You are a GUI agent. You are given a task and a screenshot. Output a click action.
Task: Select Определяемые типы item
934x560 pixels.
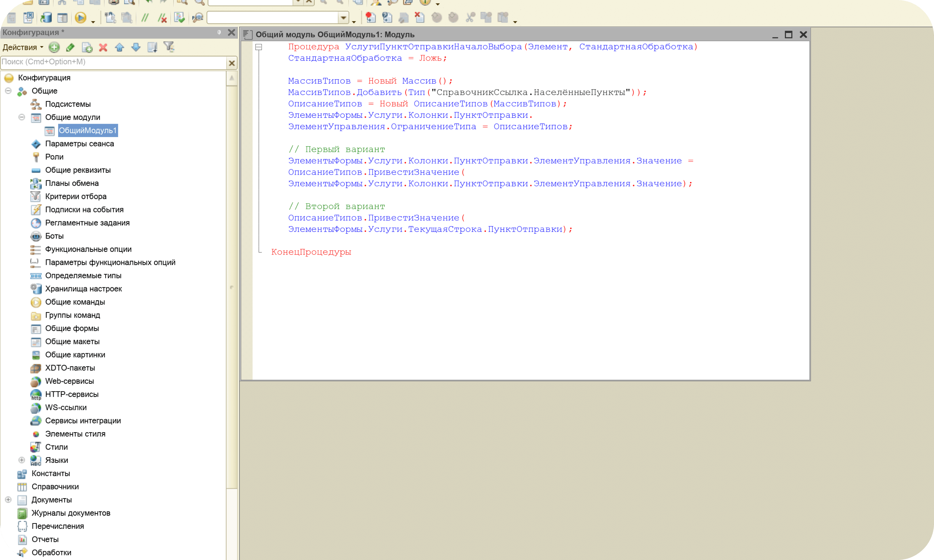tap(83, 276)
